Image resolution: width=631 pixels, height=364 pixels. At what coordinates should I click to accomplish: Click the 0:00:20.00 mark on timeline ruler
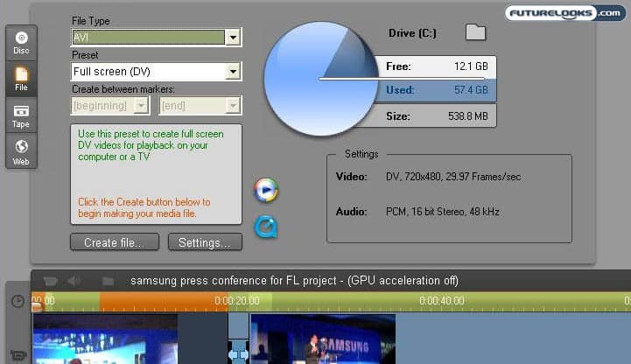236,302
